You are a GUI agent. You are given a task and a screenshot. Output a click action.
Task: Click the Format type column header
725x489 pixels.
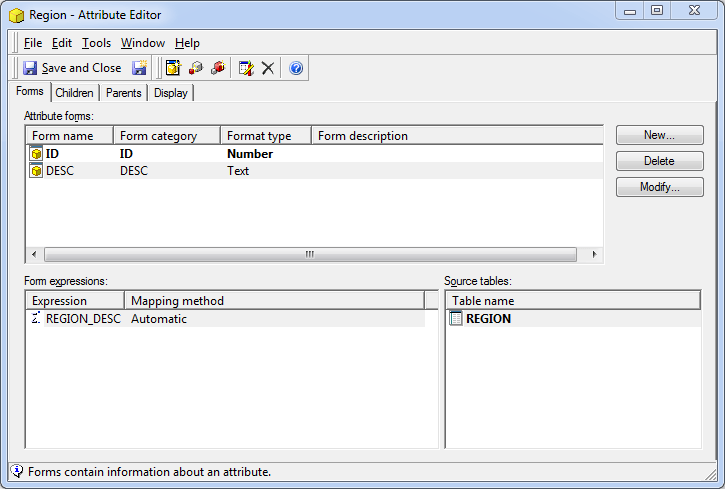point(259,136)
